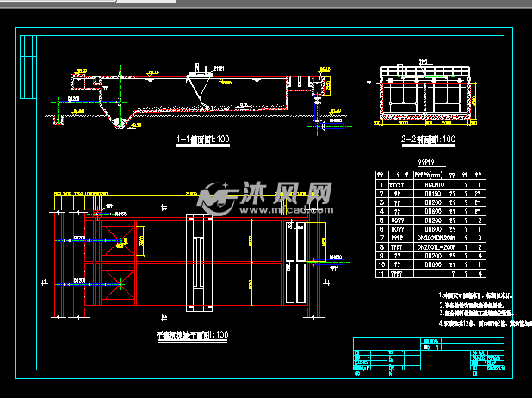Select note line beginning with '2.'
The width and height of the screenshot is (532, 398).
point(472,305)
